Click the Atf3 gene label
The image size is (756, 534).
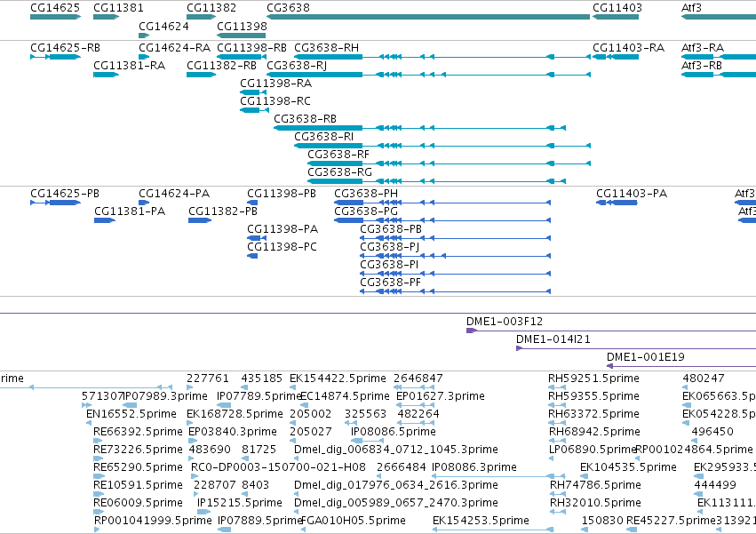(691, 8)
